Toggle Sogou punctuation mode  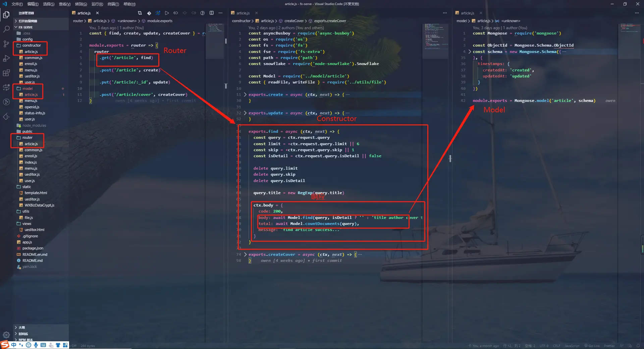point(21,345)
